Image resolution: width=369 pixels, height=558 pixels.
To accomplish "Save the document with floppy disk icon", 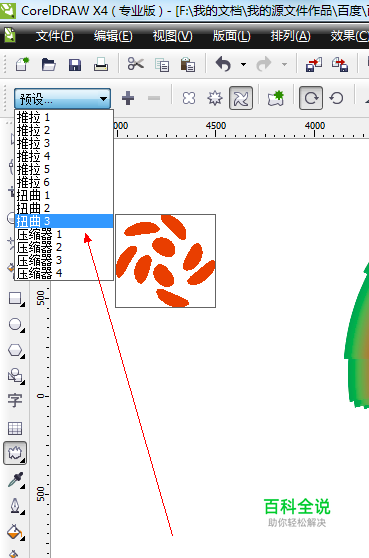I will click(75, 65).
